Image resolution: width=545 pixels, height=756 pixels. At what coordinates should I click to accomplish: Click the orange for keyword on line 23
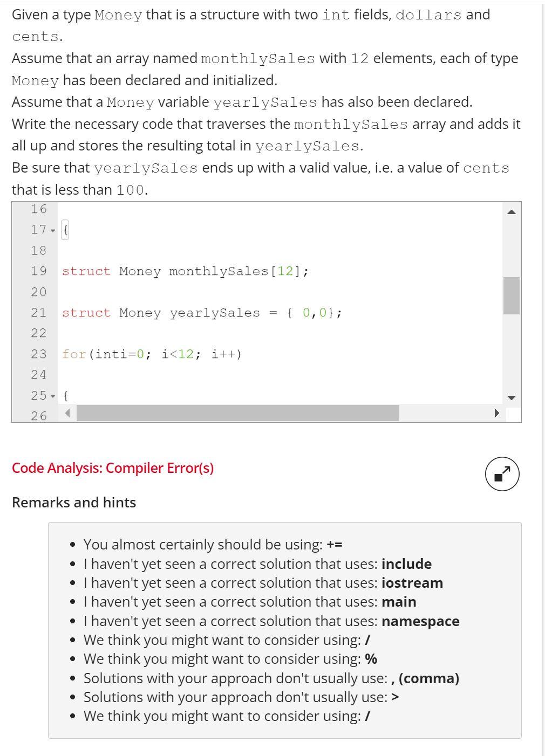coord(76,354)
